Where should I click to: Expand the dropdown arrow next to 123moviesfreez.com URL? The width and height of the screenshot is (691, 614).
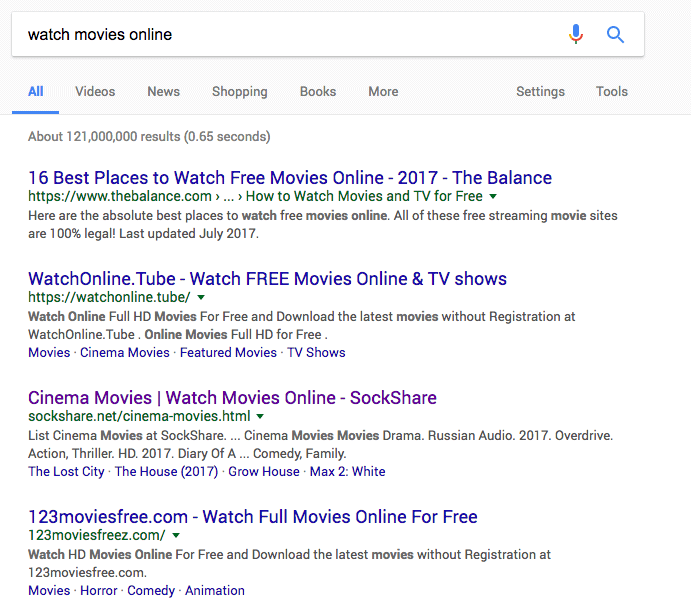point(176,536)
